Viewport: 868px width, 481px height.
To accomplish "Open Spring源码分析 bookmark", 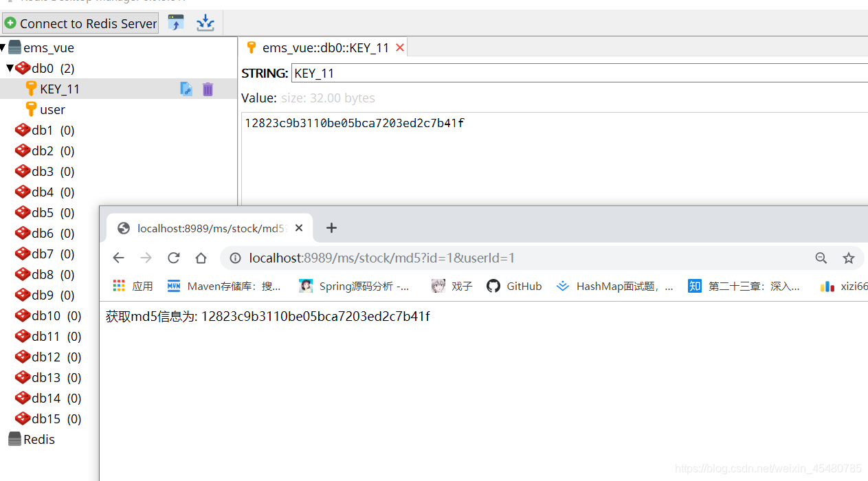I will click(355, 286).
